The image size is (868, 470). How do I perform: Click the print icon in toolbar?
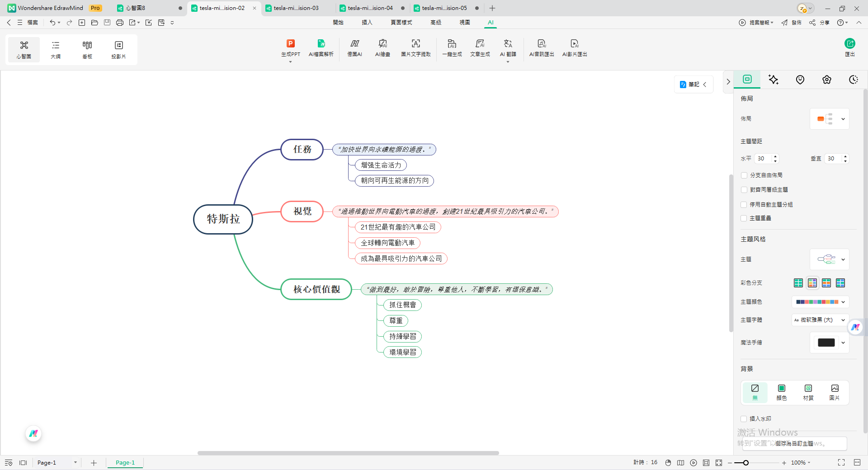(x=119, y=23)
